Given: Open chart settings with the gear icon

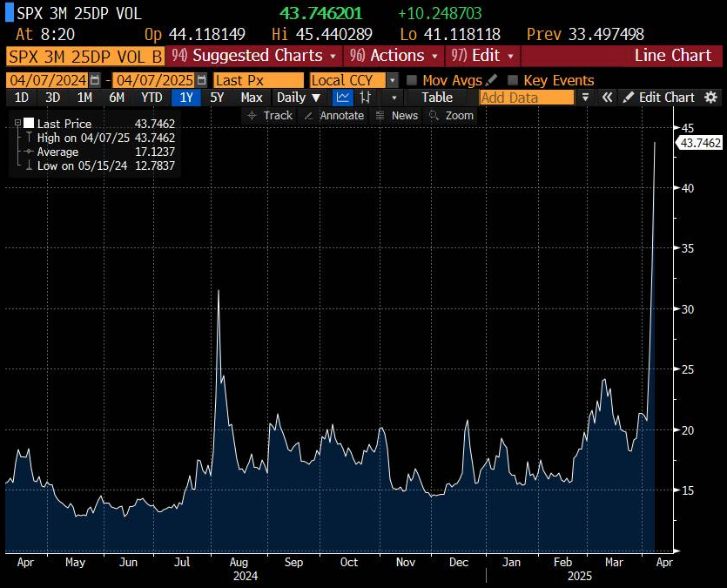Looking at the screenshot, I should [711, 98].
